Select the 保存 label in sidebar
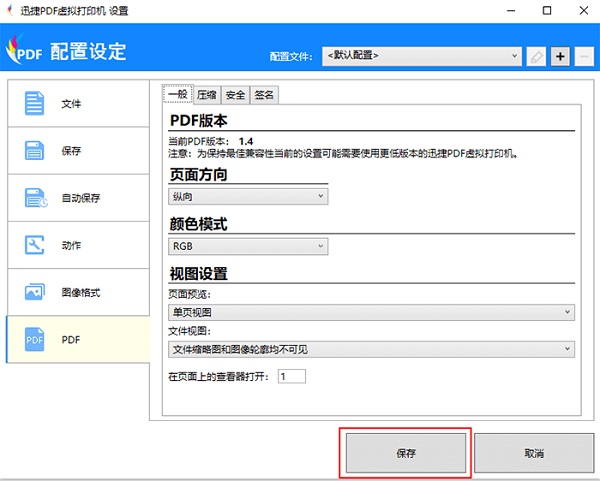The image size is (600, 481). pyautogui.click(x=71, y=151)
